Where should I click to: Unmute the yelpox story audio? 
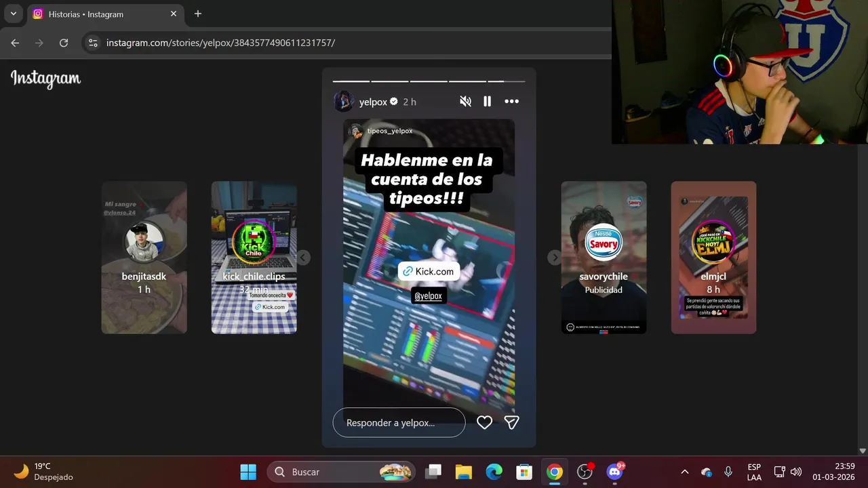(465, 102)
